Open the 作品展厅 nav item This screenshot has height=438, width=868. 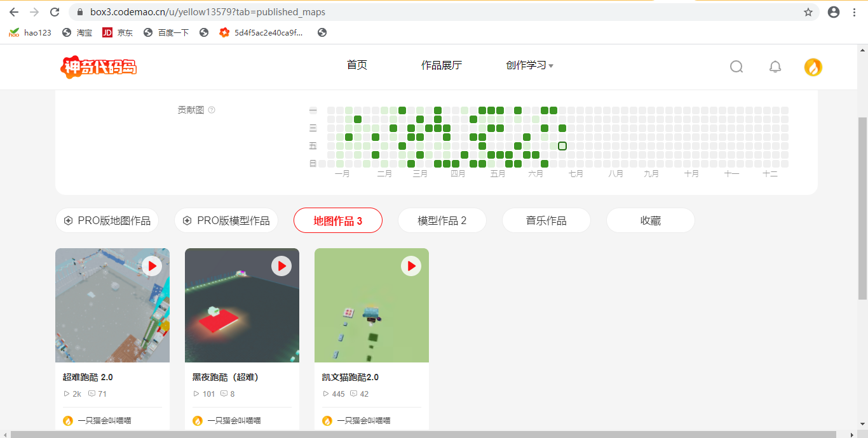pyautogui.click(x=442, y=65)
